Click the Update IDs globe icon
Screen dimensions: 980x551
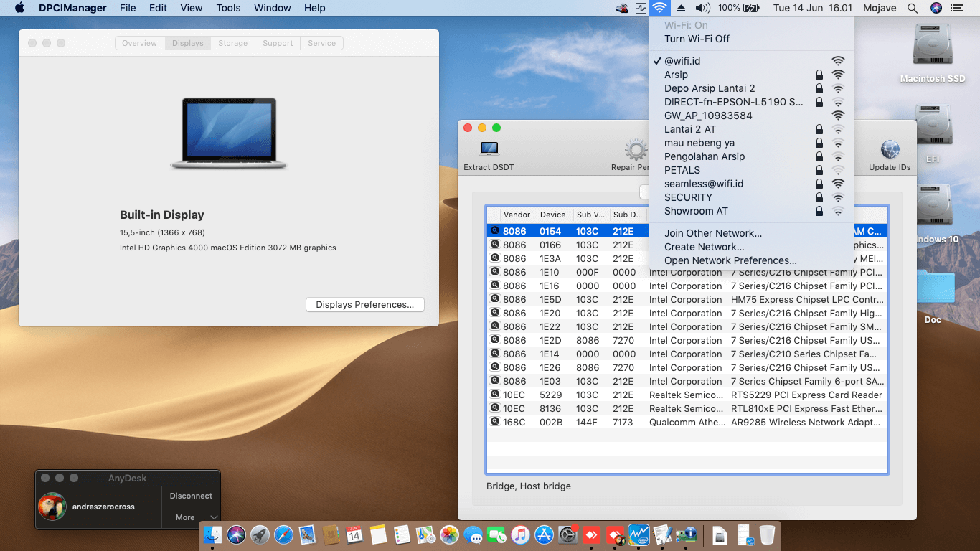[890, 149]
